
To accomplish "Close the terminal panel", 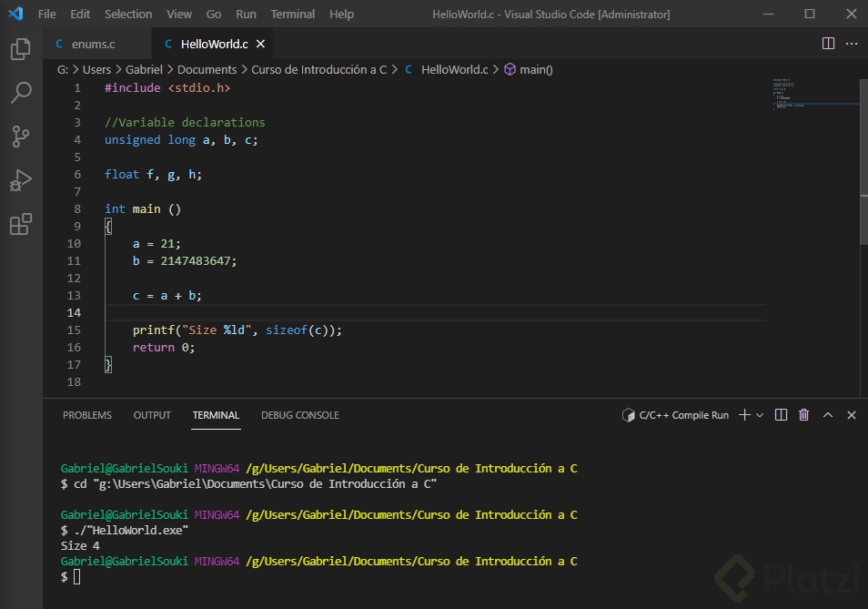I will coord(852,415).
